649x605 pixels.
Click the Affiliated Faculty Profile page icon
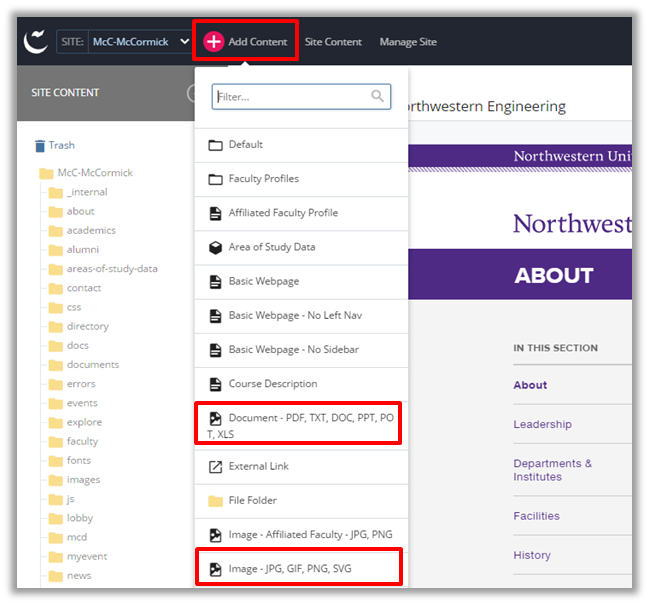pyautogui.click(x=215, y=214)
